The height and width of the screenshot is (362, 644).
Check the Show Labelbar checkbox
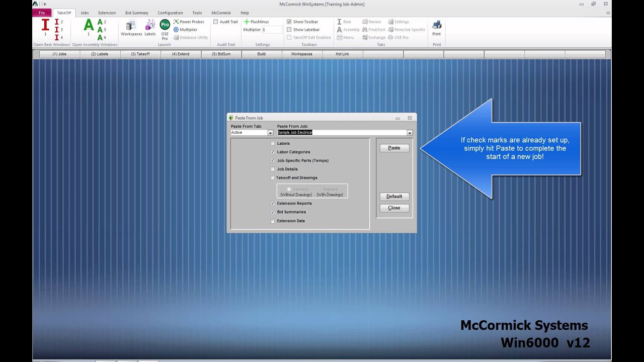point(289,30)
